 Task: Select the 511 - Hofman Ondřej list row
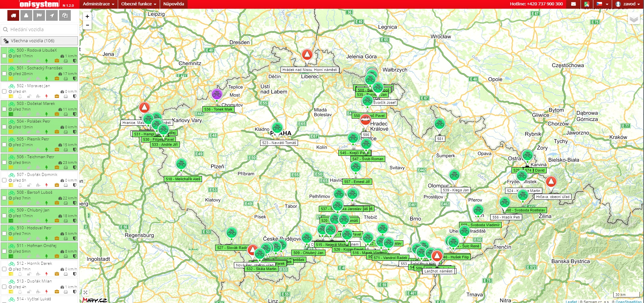39,251
